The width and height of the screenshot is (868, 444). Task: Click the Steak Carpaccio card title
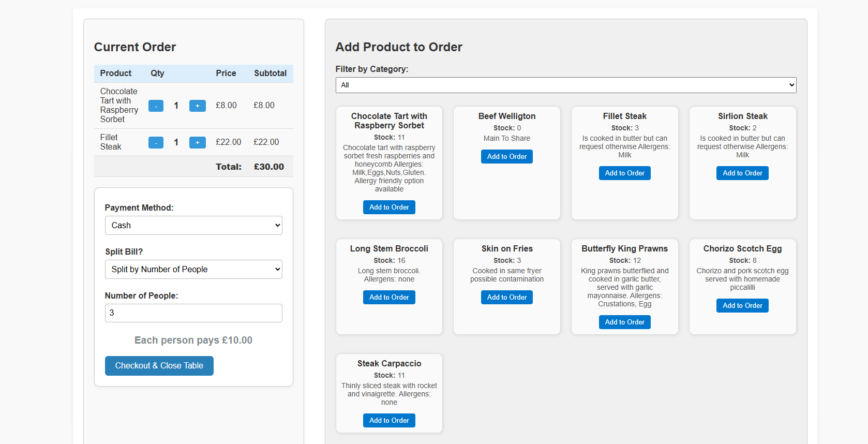pyautogui.click(x=389, y=364)
